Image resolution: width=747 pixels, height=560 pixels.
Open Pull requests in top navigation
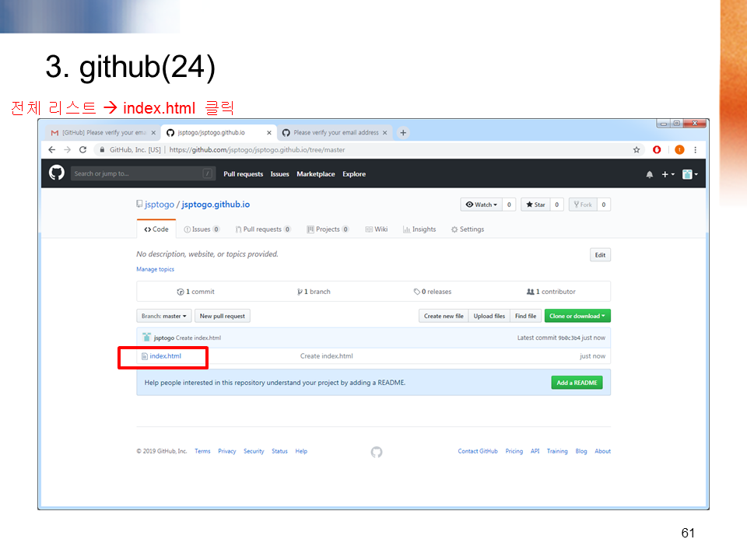(244, 174)
